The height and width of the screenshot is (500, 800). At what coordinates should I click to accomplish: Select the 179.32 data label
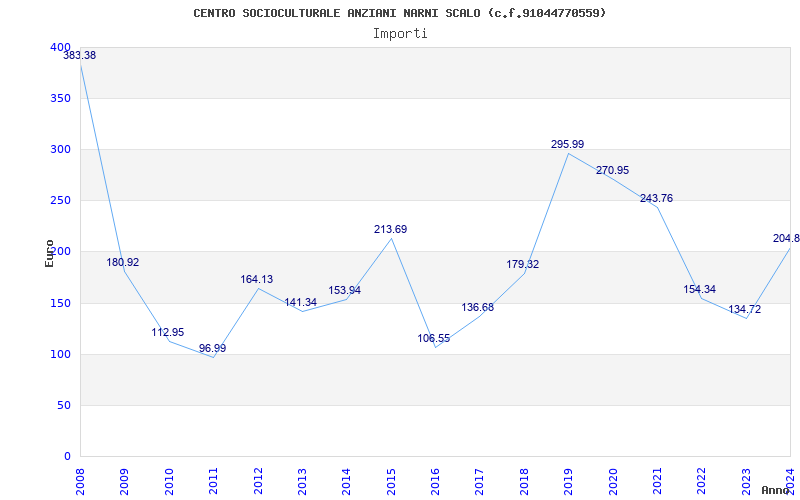click(x=522, y=265)
